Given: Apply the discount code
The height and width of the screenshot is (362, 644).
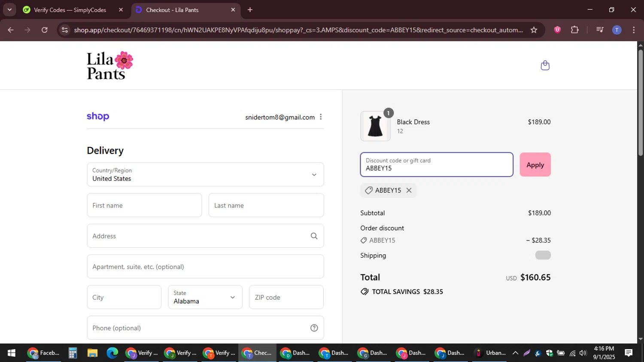Looking at the screenshot, I should click(x=535, y=164).
